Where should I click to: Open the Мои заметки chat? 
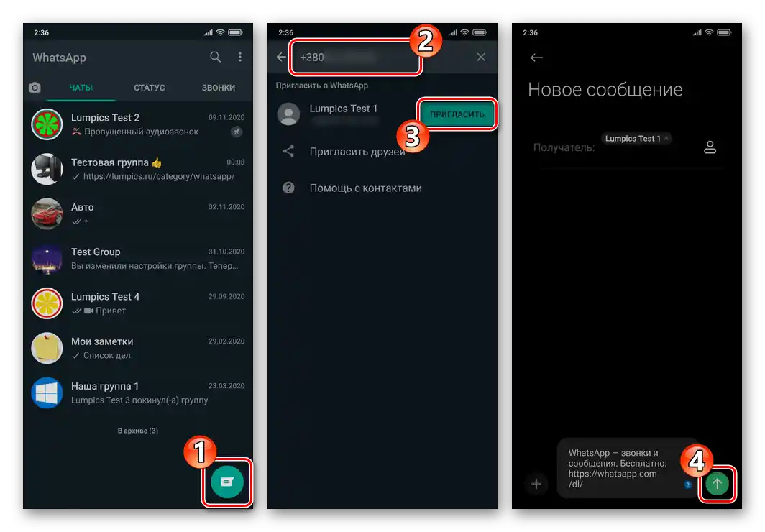pyautogui.click(x=138, y=348)
